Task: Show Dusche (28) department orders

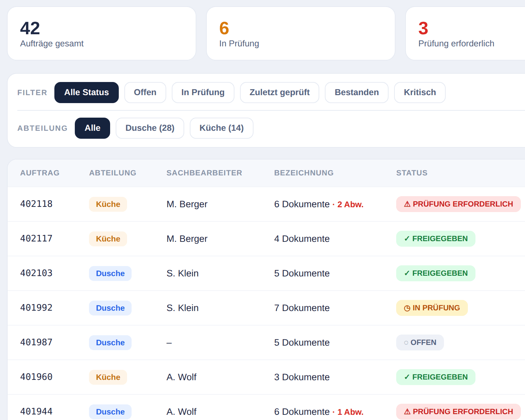Action: click(x=150, y=128)
